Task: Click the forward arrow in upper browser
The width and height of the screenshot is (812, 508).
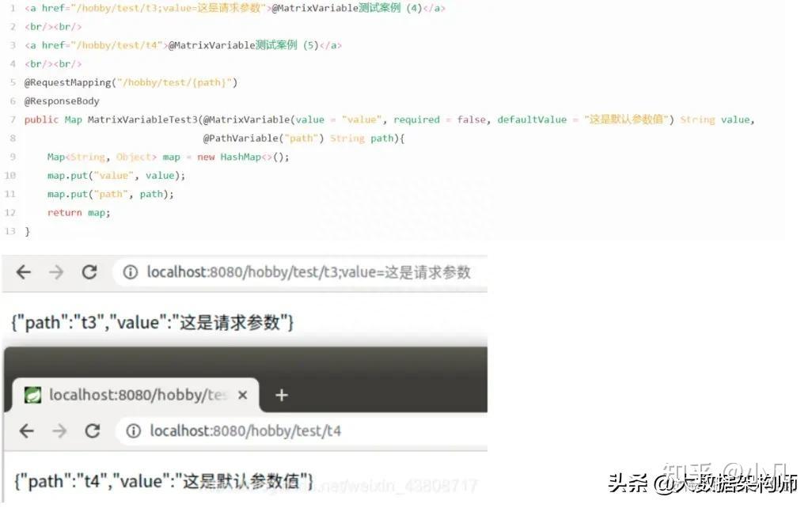Action: pos(56,272)
